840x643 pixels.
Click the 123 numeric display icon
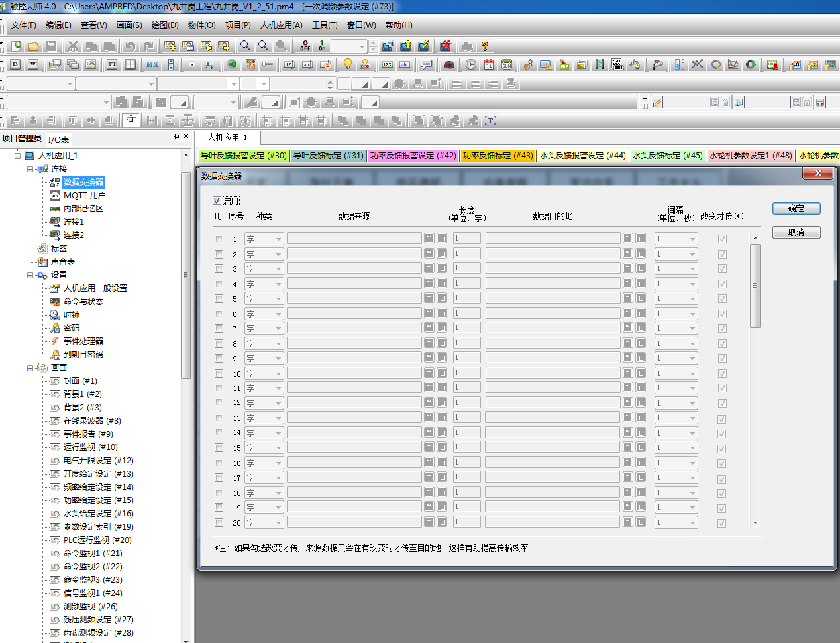pos(388,64)
